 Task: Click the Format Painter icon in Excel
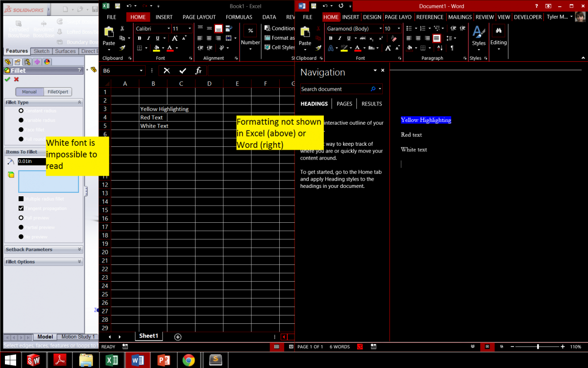122,48
